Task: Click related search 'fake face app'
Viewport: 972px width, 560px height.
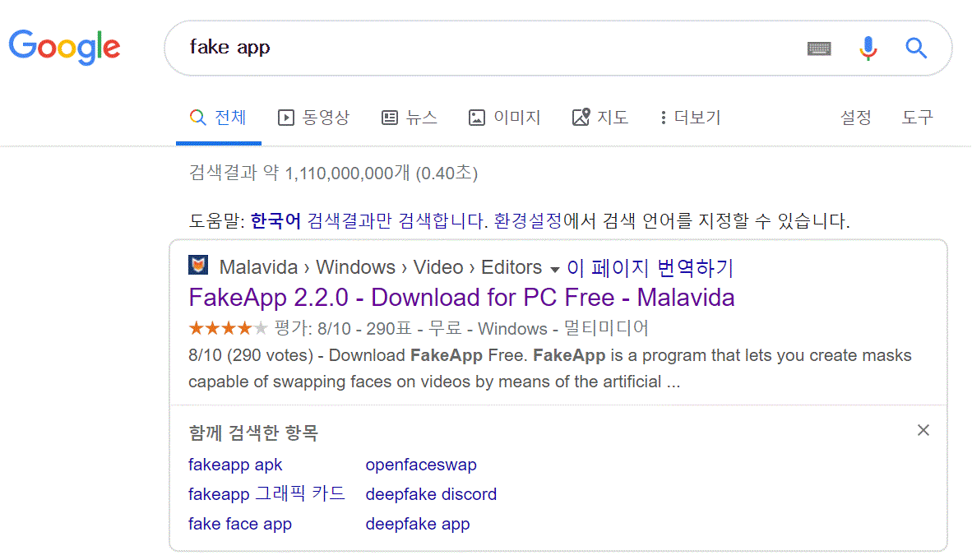Action: [240, 524]
